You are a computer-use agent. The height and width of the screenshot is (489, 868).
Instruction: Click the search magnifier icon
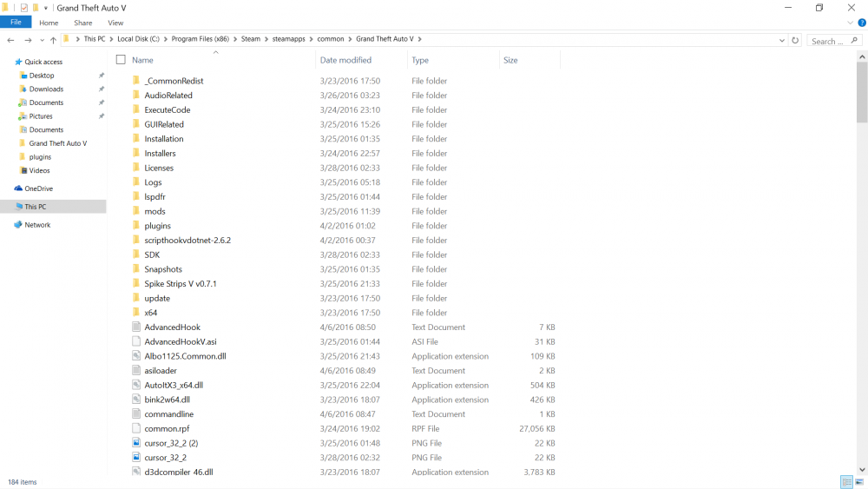pos(854,41)
